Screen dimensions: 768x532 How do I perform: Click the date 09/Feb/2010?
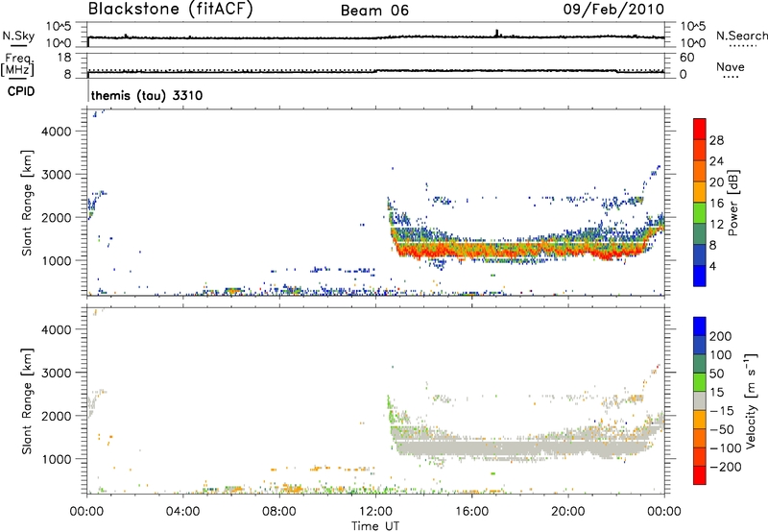613,9
